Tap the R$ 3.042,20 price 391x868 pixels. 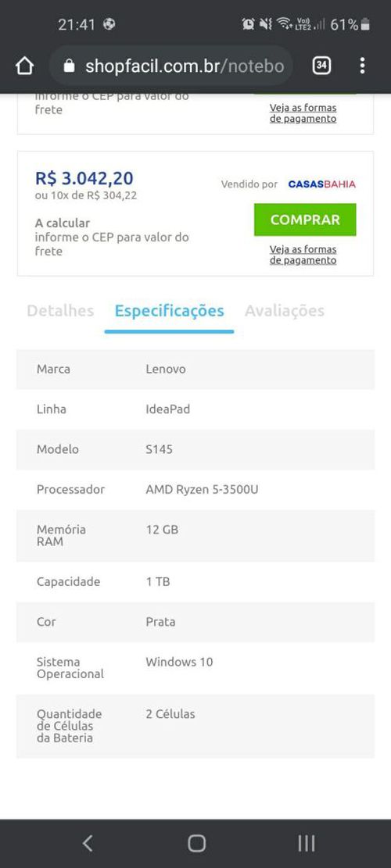click(84, 178)
